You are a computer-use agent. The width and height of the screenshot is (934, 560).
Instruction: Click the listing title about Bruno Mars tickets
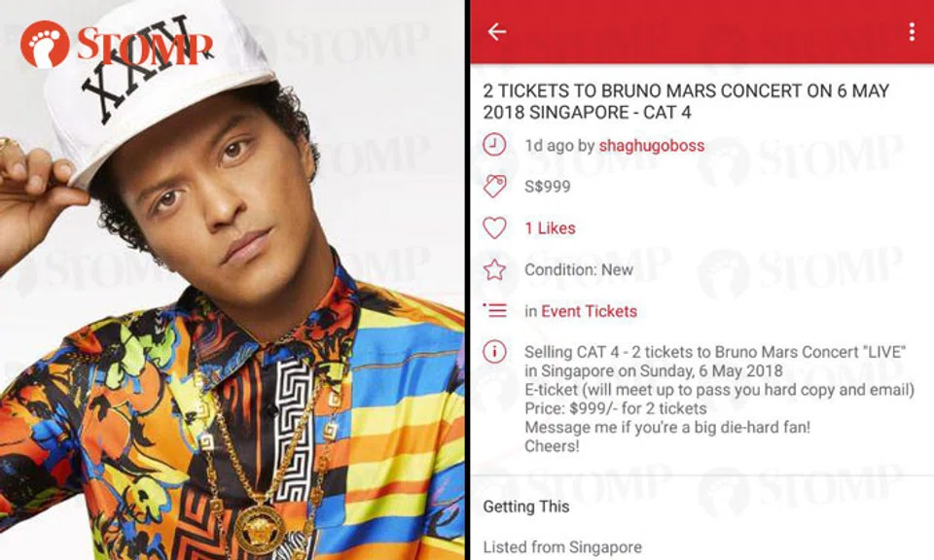click(x=686, y=101)
